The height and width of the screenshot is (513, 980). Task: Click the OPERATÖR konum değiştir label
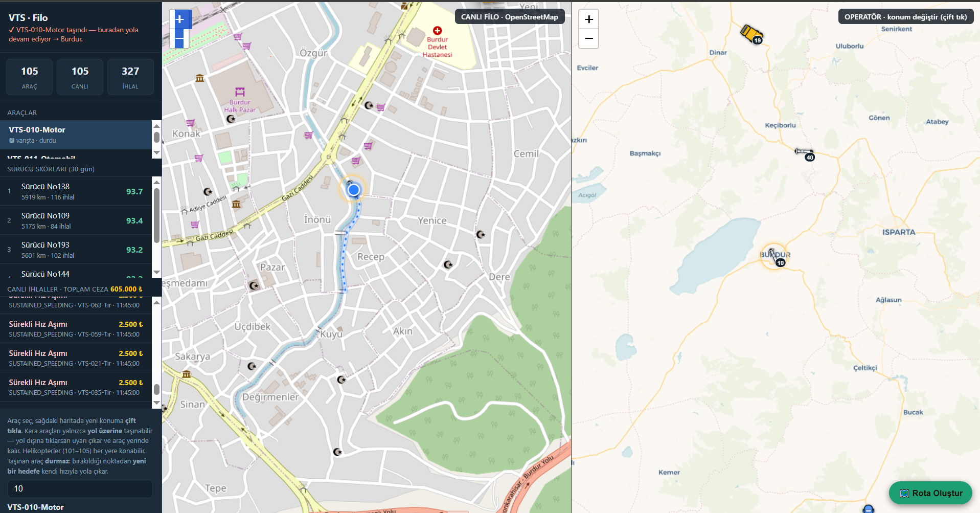pos(906,17)
